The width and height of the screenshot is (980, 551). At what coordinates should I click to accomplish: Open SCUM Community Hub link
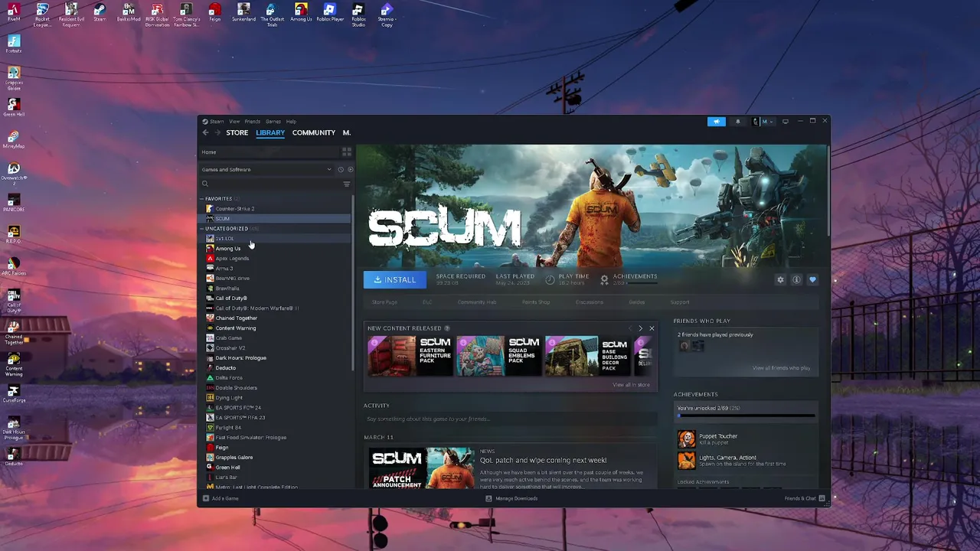pos(477,302)
